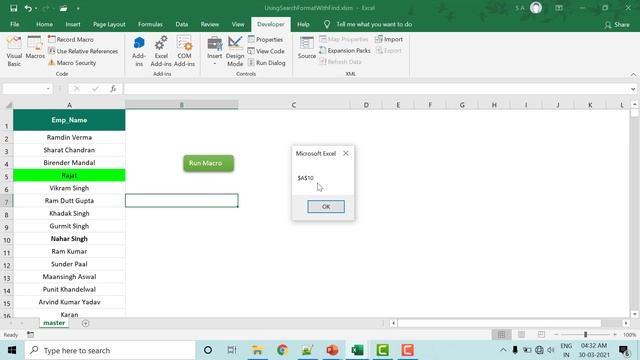The height and width of the screenshot is (360, 640).
Task: Expand the Name Box dropdown arrow
Action: point(48,89)
